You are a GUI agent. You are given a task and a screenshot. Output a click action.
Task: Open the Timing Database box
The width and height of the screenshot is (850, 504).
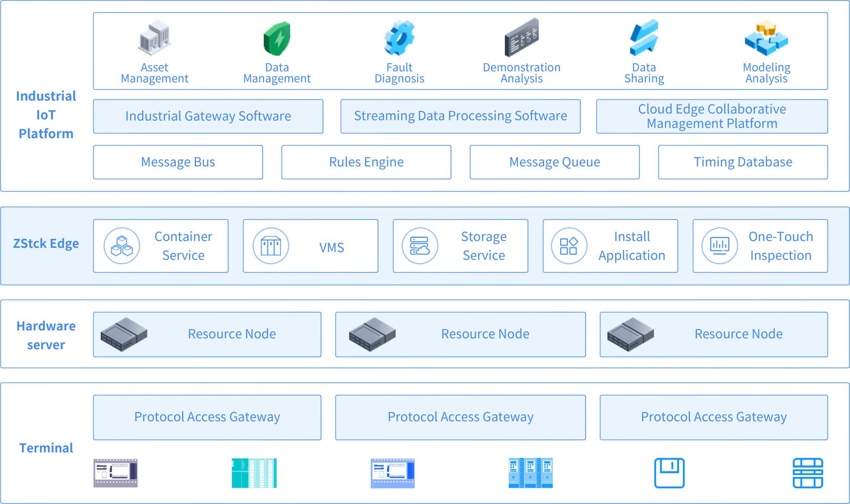[x=743, y=162]
